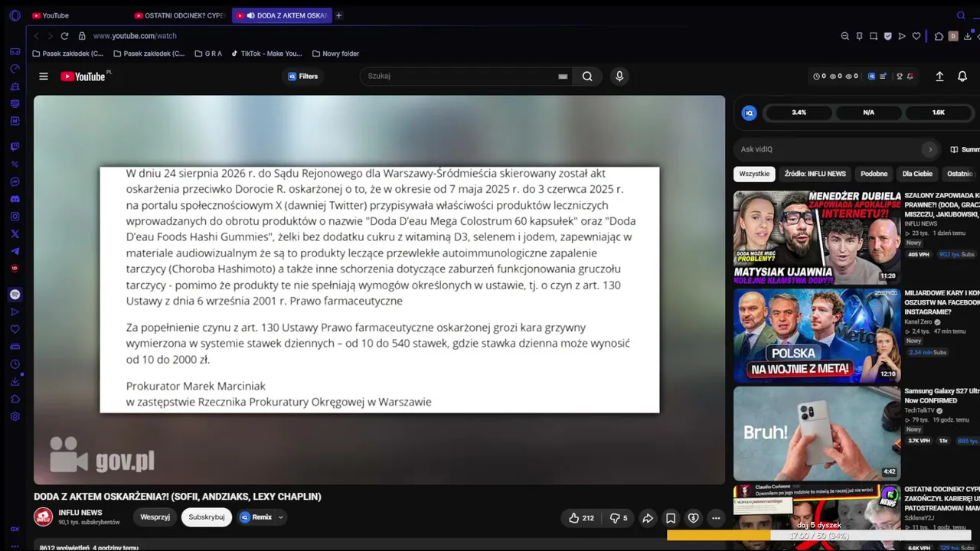Take a snapshot with the capture icon
This screenshot has width=980, height=551.
pos(874,36)
